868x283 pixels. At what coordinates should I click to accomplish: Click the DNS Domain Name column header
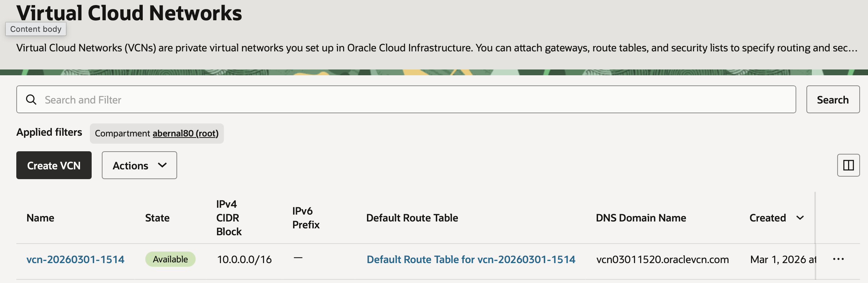coord(641,218)
